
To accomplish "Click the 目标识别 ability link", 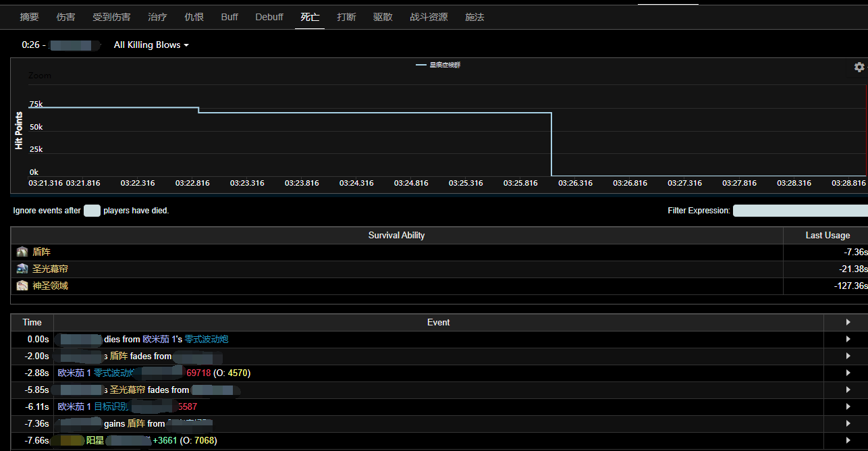I will tap(111, 406).
